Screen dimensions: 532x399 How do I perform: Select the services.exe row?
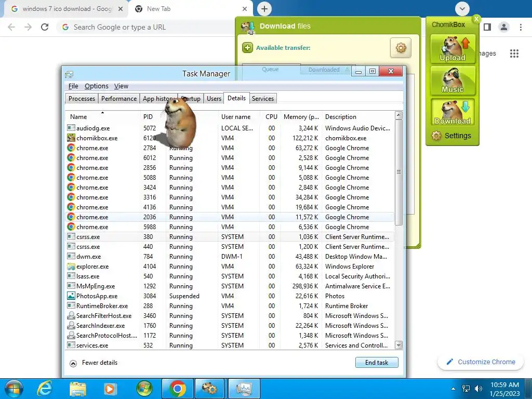click(229, 345)
